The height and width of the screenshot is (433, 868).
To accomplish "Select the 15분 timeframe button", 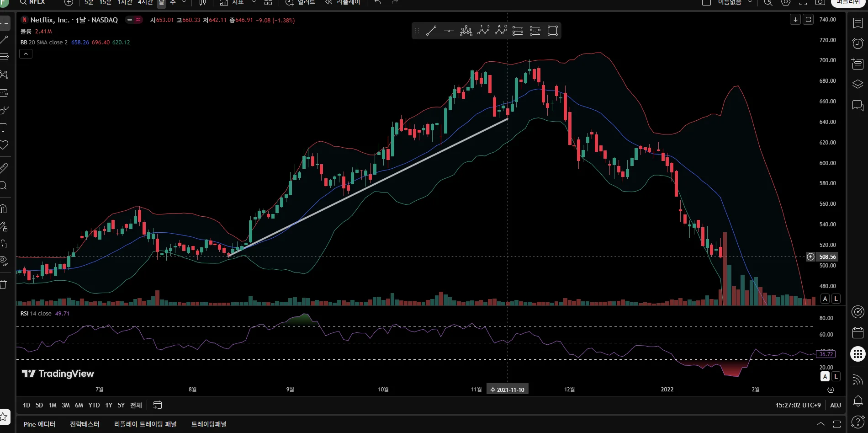I will point(106,3).
